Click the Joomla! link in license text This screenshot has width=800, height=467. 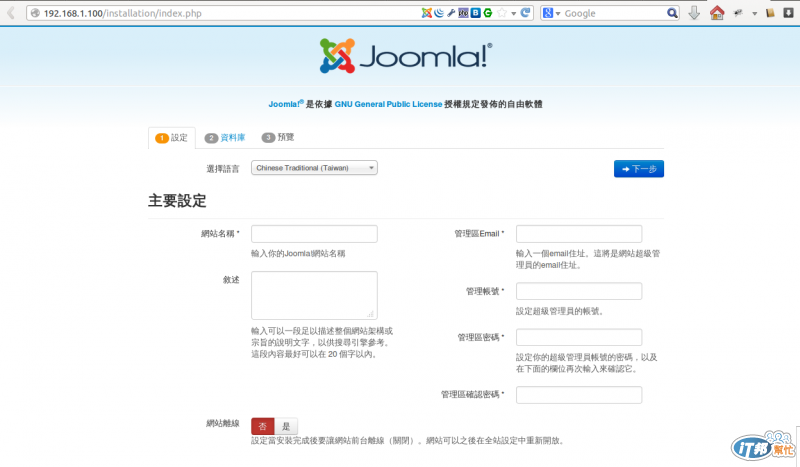[285, 104]
